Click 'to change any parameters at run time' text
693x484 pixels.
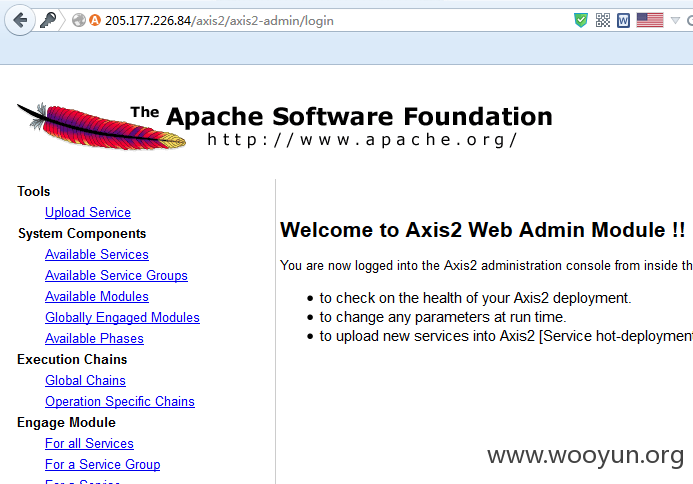(443, 317)
